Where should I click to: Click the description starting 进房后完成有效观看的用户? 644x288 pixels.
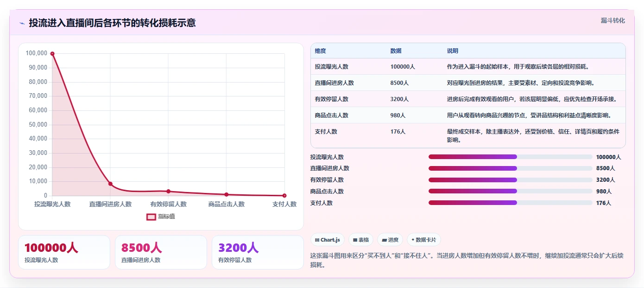[x=532, y=99]
